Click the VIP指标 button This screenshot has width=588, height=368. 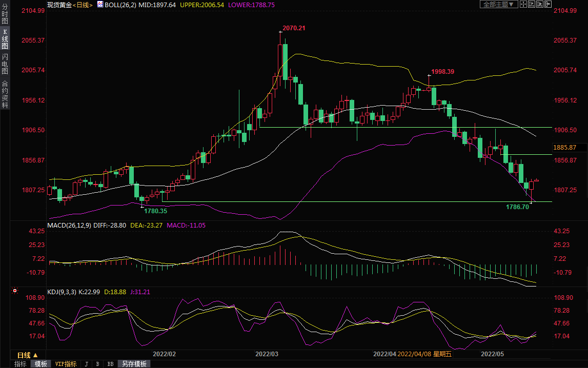pyautogui.click(x=66, y=364)
